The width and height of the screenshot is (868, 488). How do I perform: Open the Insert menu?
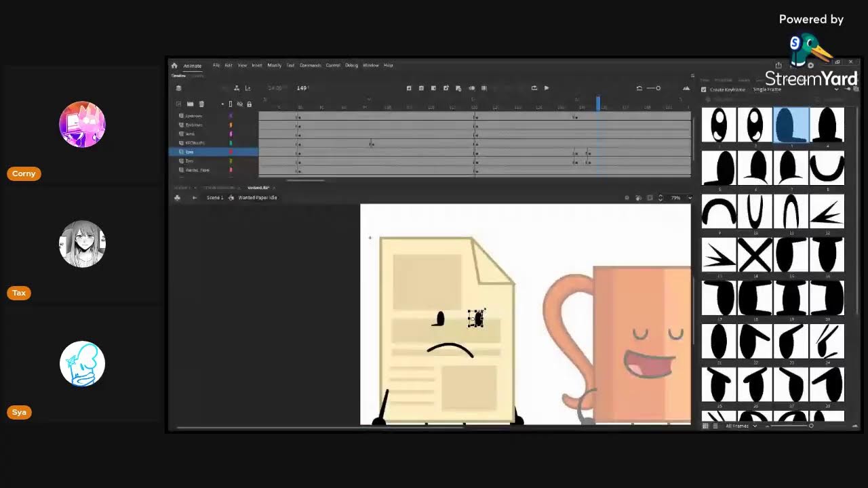point(257,66)
